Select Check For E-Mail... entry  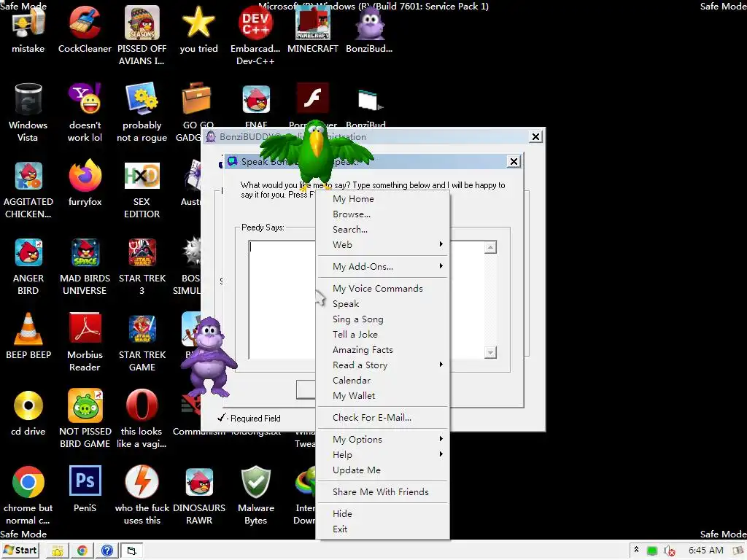384,418
